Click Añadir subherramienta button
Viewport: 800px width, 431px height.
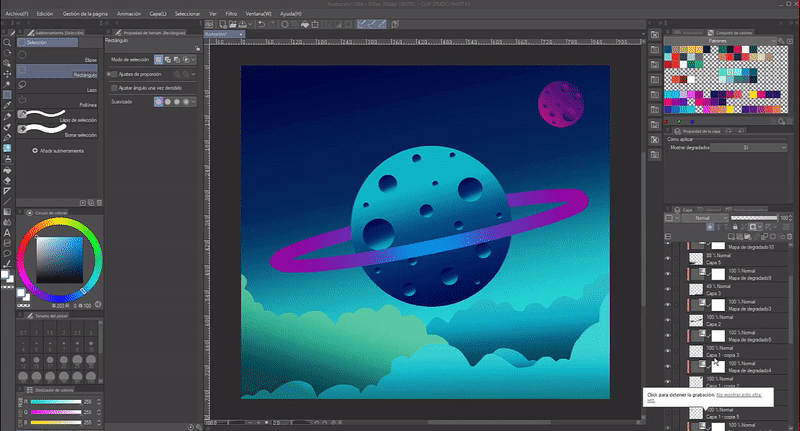pos(60,150)
